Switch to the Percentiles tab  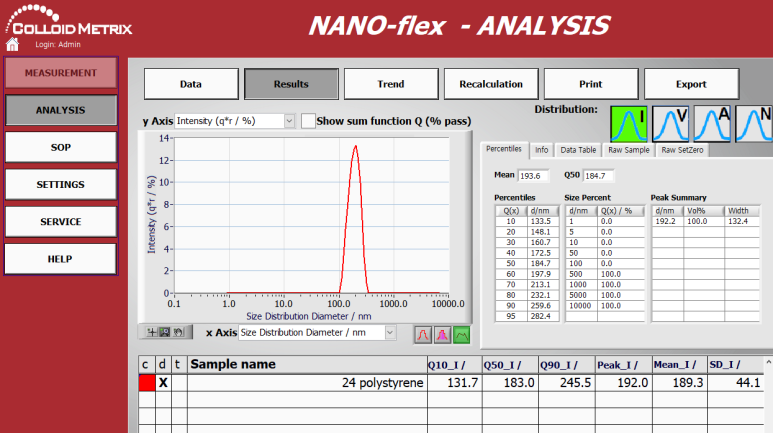(504, 149)
